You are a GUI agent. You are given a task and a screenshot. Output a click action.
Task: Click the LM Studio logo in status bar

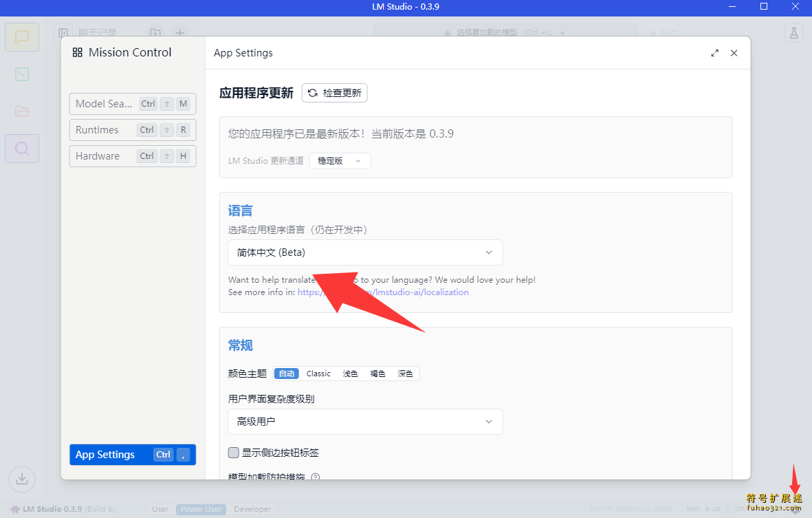[15, 509]
